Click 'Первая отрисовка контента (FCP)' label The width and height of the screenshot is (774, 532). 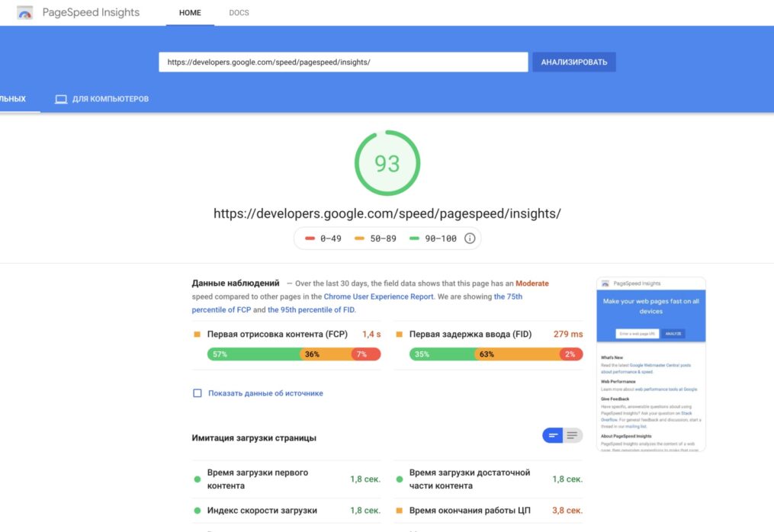click(x=278, y=334)
